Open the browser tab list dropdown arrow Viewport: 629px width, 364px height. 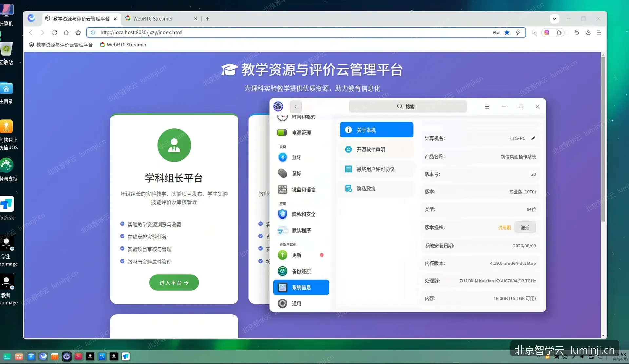click(x=554, y=19)
